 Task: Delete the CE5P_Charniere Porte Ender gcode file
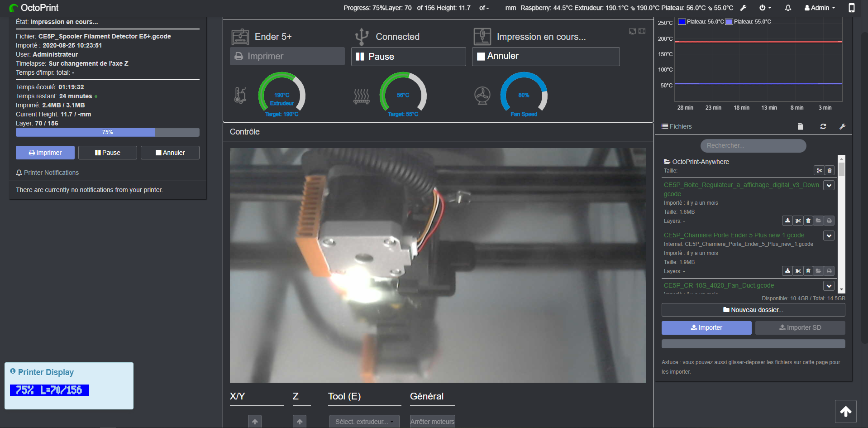tap(808, 271)
